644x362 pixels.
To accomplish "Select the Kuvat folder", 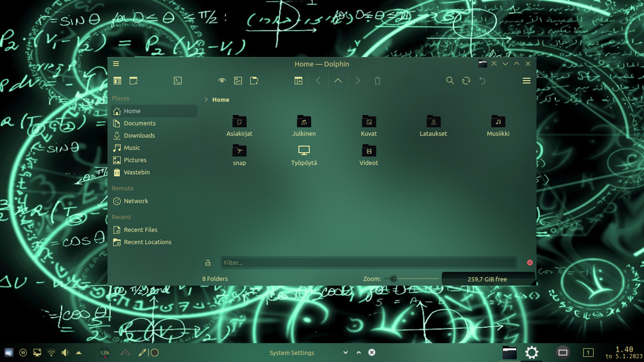I will point(369,126).
